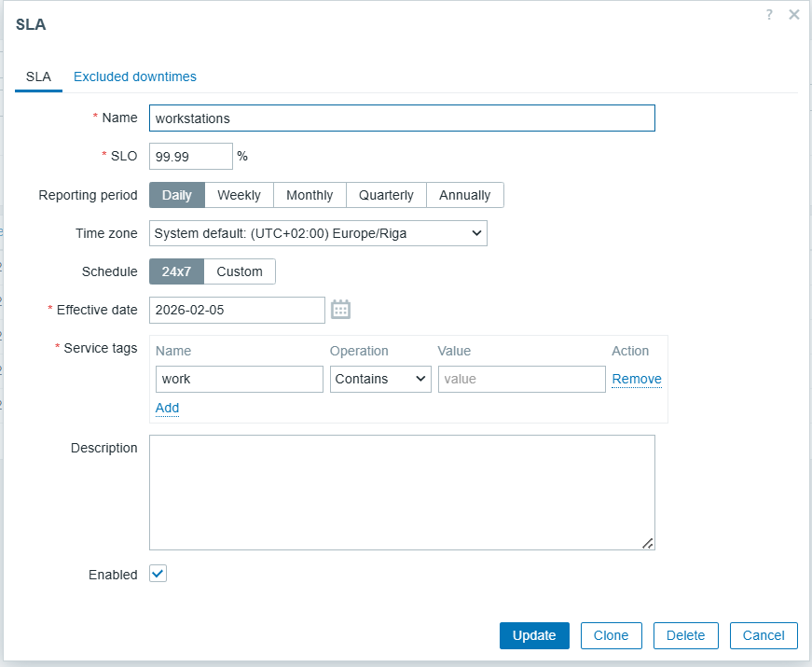Add a new service tag row
The width and height of the screenshot is (812, 667).
pos(167,408)
